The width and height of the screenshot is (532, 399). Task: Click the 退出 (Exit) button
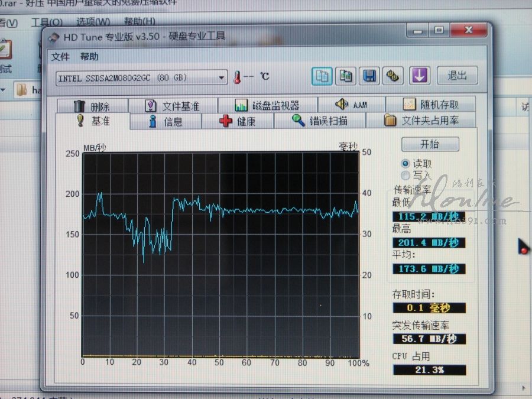[x=457, y=76]
